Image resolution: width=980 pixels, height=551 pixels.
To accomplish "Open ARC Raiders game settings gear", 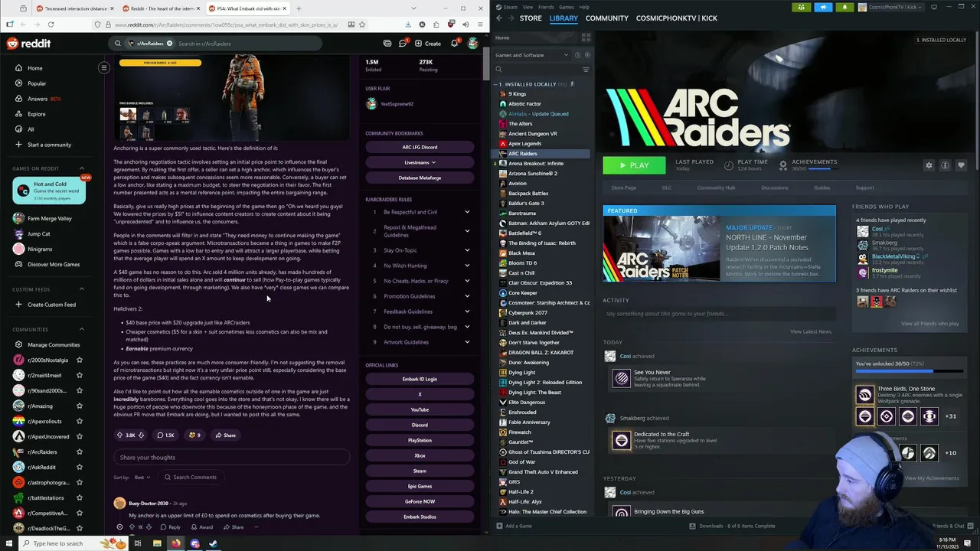I will click(929, 165).
